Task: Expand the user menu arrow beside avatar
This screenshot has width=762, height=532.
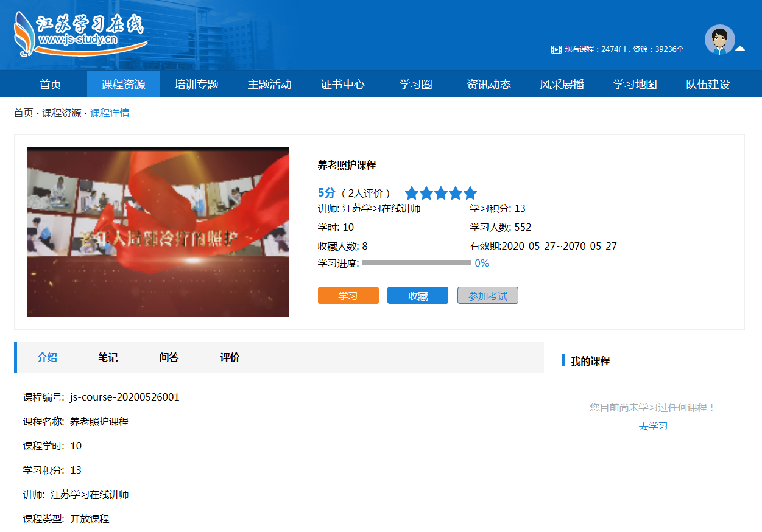Action: [x=740, y=49]
